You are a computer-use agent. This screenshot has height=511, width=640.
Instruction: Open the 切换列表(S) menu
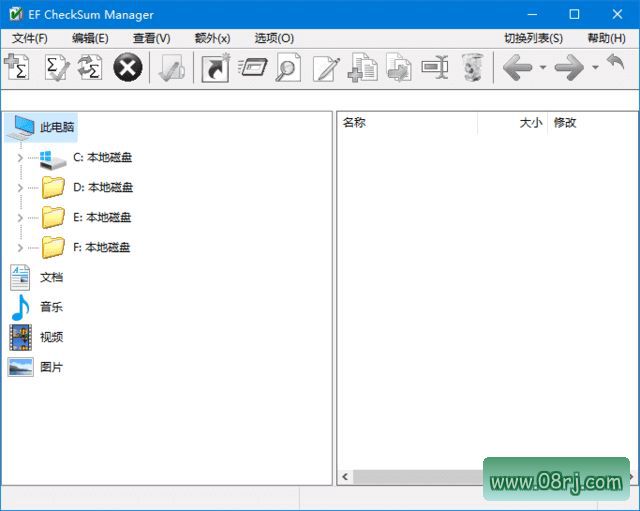(533, 38)
